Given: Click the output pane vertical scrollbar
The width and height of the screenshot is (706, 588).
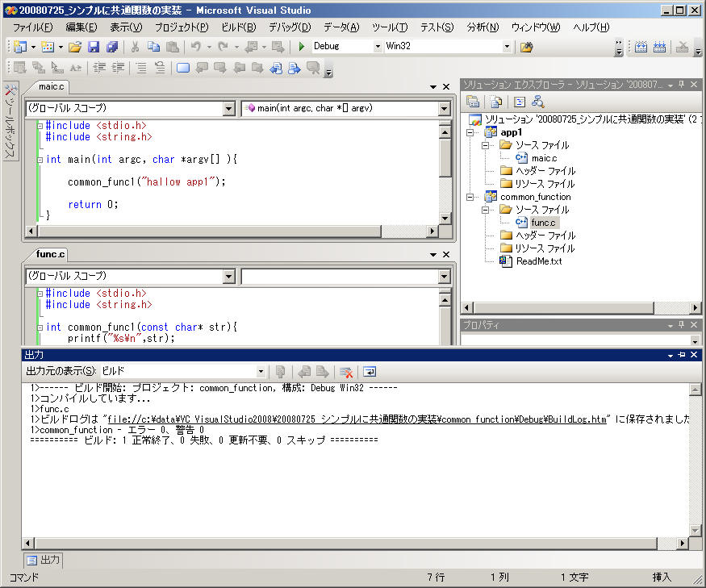Looking at the screenshot, I should click(696, 460).
